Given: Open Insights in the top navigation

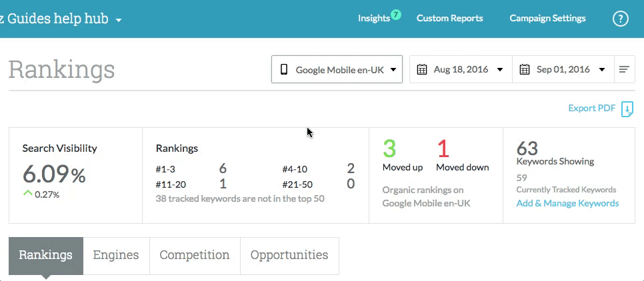Looking at the screenshot, I should [x=374, y=19].
